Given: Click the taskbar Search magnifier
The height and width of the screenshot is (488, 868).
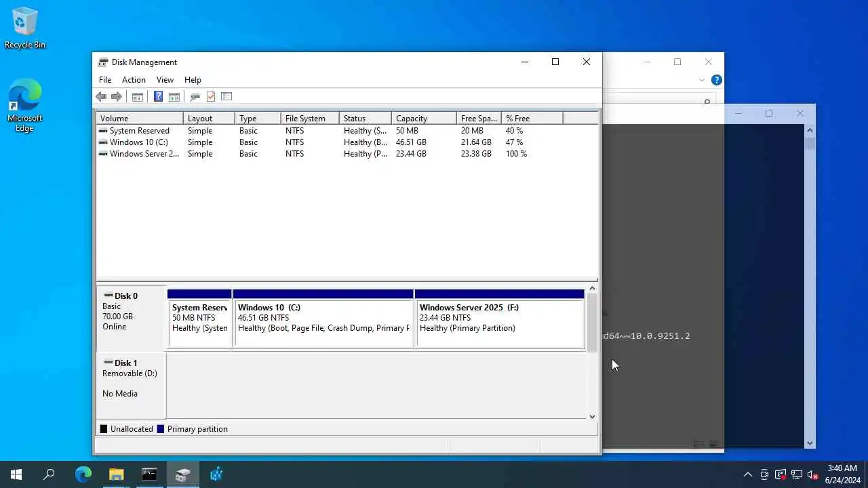Looking at the screenshot, I should click(49, 474).
